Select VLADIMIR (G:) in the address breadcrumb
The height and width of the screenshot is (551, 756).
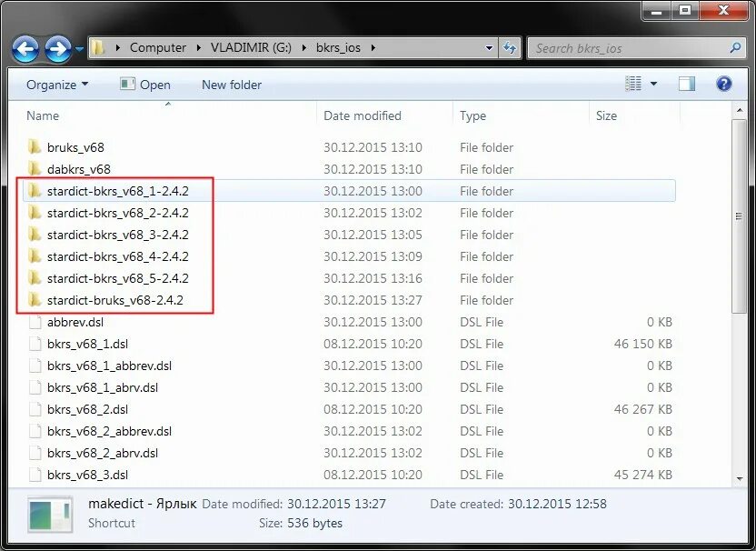(251, 48)
